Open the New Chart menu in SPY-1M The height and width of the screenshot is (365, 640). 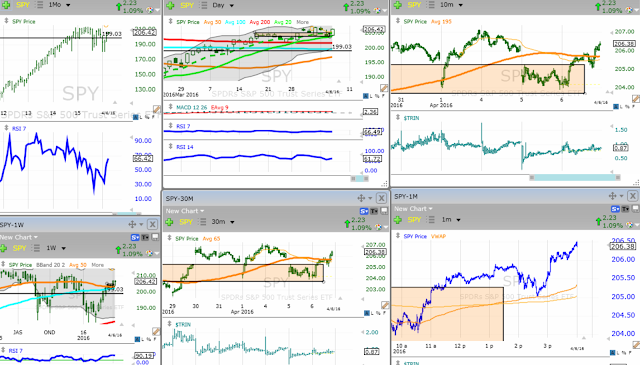[413, 209]
